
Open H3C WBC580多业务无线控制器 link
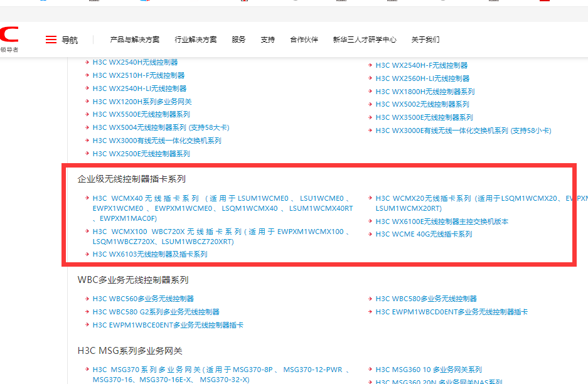[x=426, y=299]
